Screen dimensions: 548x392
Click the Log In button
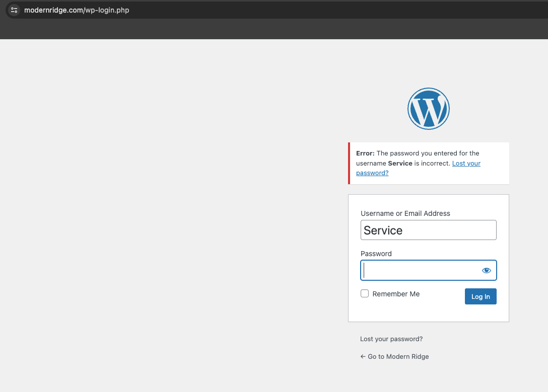pyautogui.click(x=481, y=296)
